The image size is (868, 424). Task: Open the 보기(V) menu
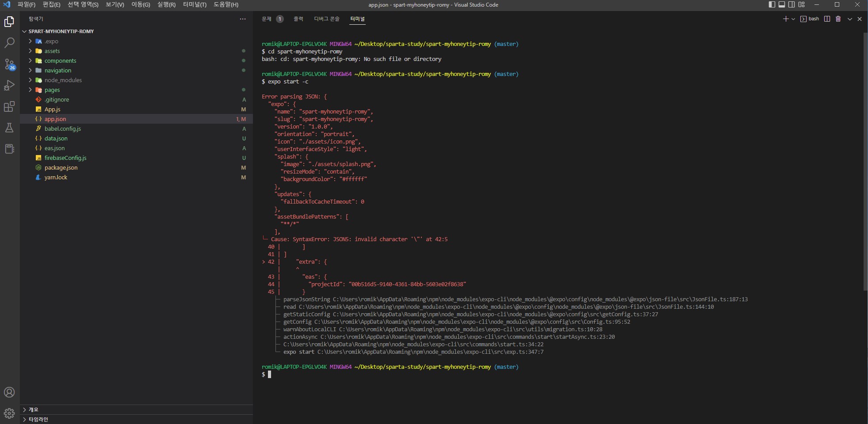point(115,5)
